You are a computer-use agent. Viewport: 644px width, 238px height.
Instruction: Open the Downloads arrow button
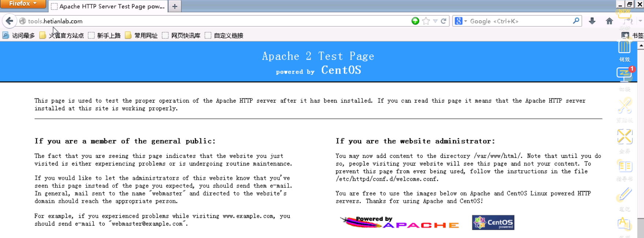coord(592,21)
